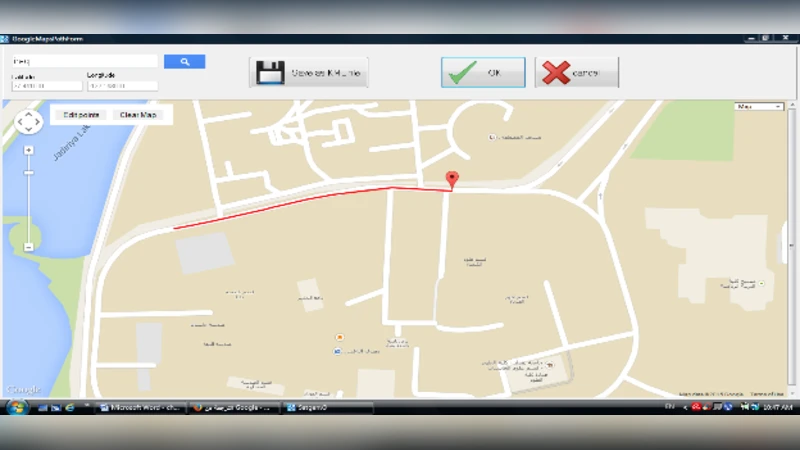This screenshot has height=450, width=800.
Task: Click the Edit points map button
Action: 81,115
